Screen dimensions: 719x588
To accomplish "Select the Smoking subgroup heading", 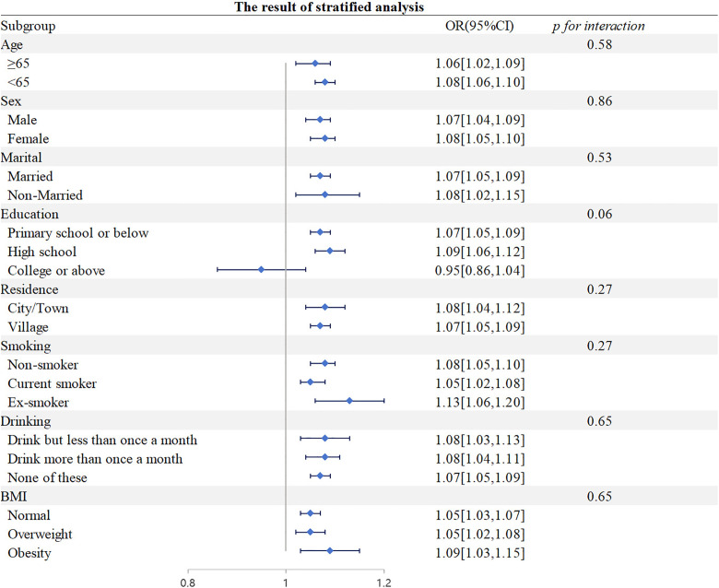I will click(x=26, y=346).
